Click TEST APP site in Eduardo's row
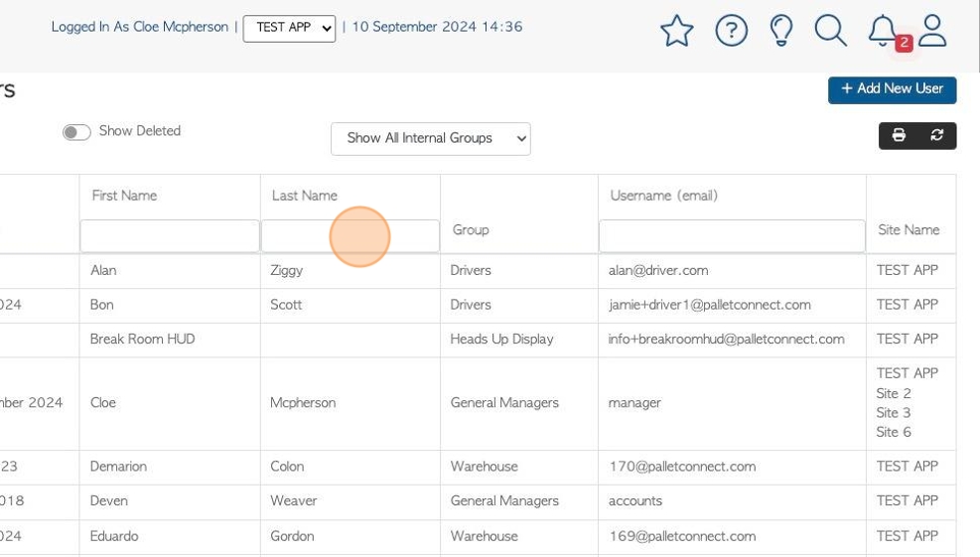The width and height of the screenshot is (980, 557). (907, 536)
